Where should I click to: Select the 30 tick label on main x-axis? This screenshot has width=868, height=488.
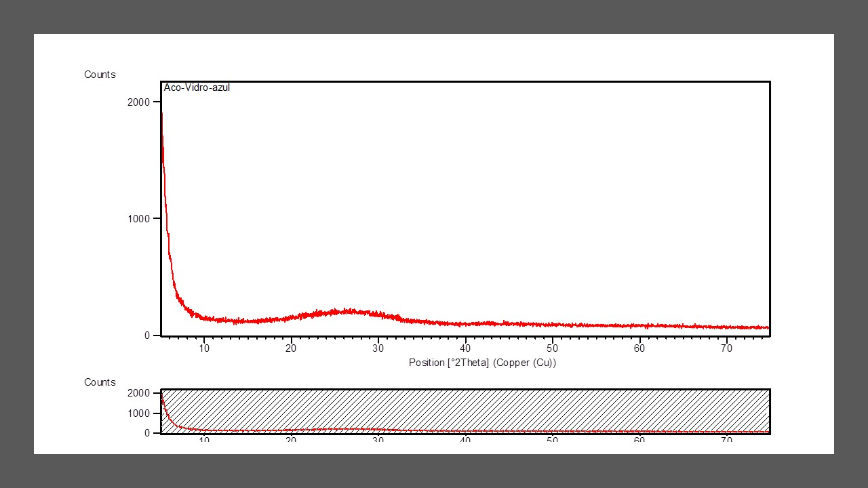(x=378, y=348)
